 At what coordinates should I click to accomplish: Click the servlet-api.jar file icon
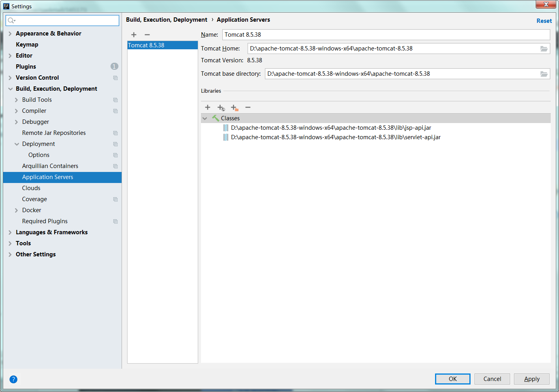[x=226, y=137]
